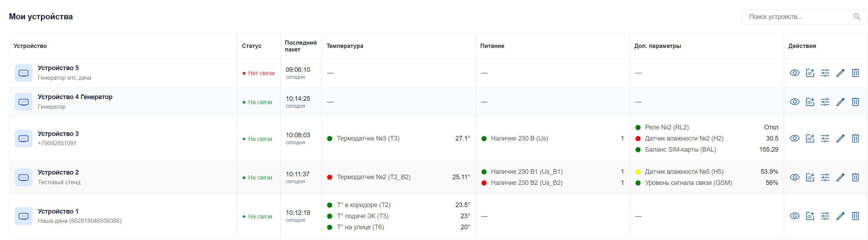868x240 pixels.
Task: Click the device icon next to Устройство 3
Action: pos(24,138)
